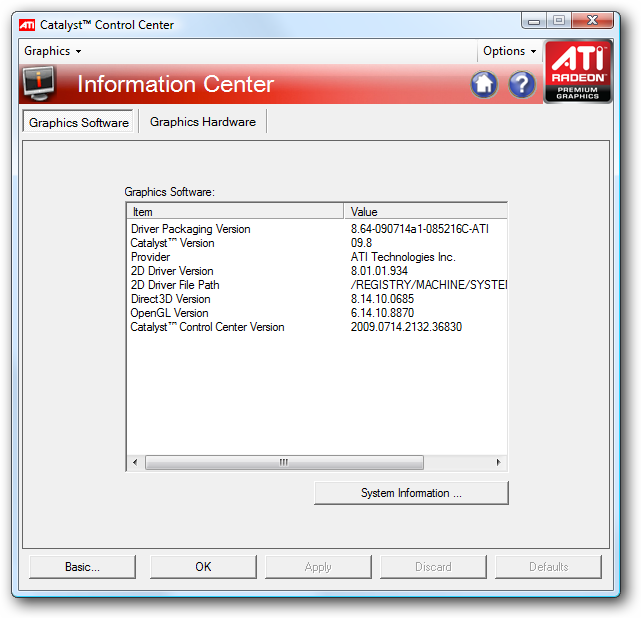Viewport: 641px width, 618px height.
Task: Click the Apply button
Action: click(x=318, y=566)
